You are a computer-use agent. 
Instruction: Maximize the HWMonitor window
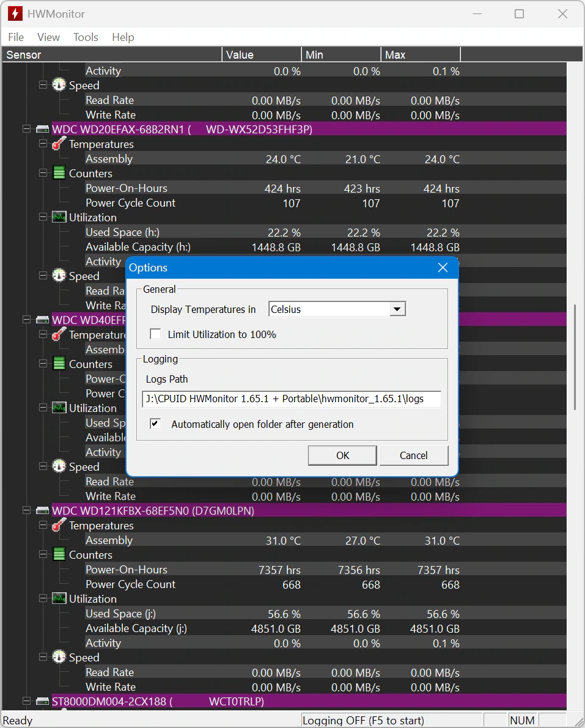tap(519, 14)
